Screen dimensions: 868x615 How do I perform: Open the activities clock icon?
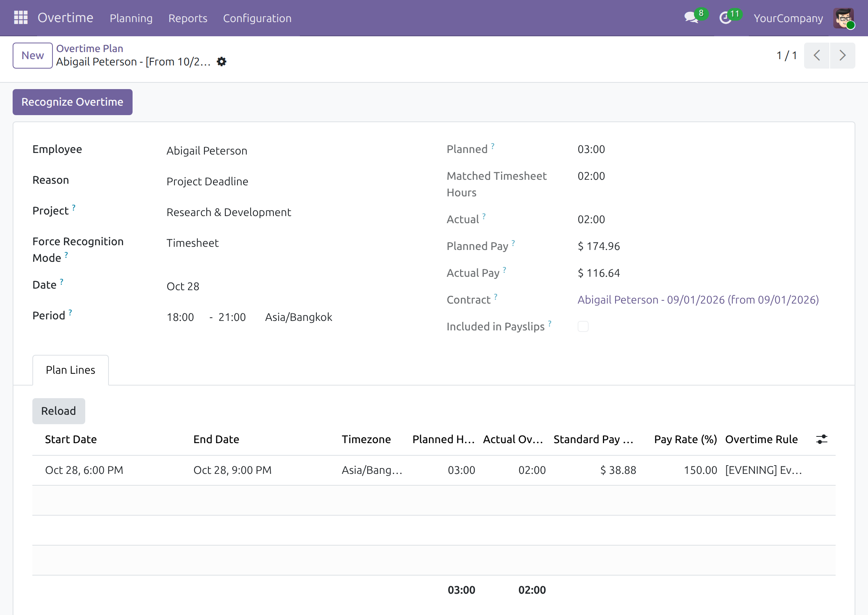726,18
